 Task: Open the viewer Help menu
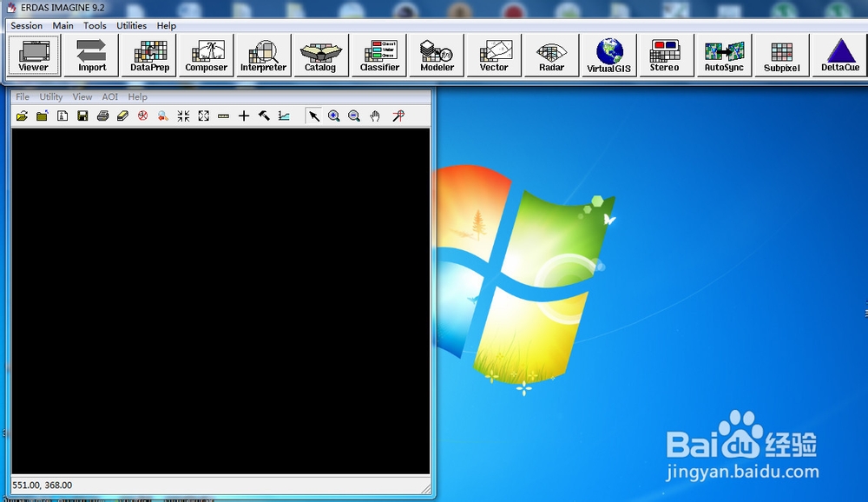pos(137,96)
